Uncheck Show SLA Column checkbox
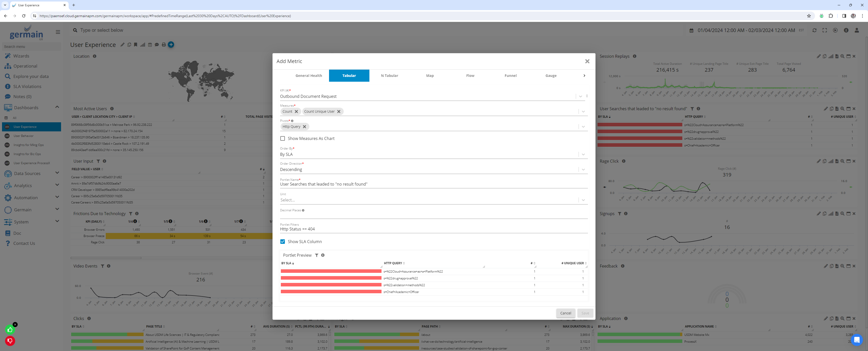The image size is (868, 351). click(x=283, y=242)
